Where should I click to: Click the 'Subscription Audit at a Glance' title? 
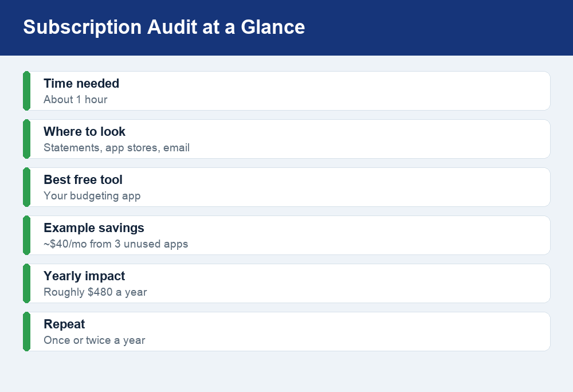pos(164,28)
